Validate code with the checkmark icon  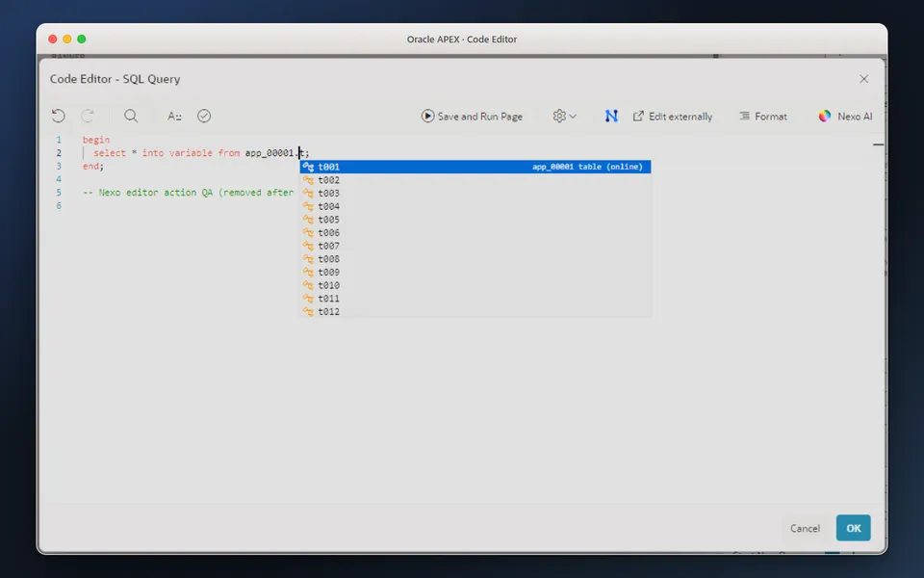point(204,116)
